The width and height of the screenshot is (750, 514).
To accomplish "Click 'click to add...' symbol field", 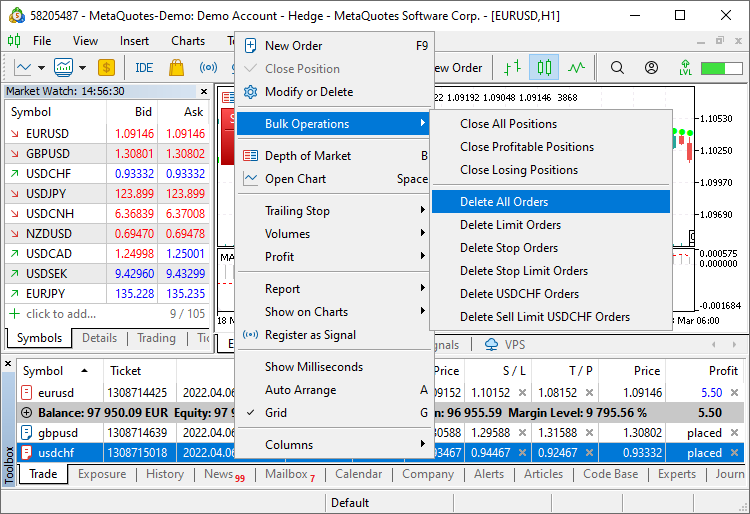I will [61, 314].
